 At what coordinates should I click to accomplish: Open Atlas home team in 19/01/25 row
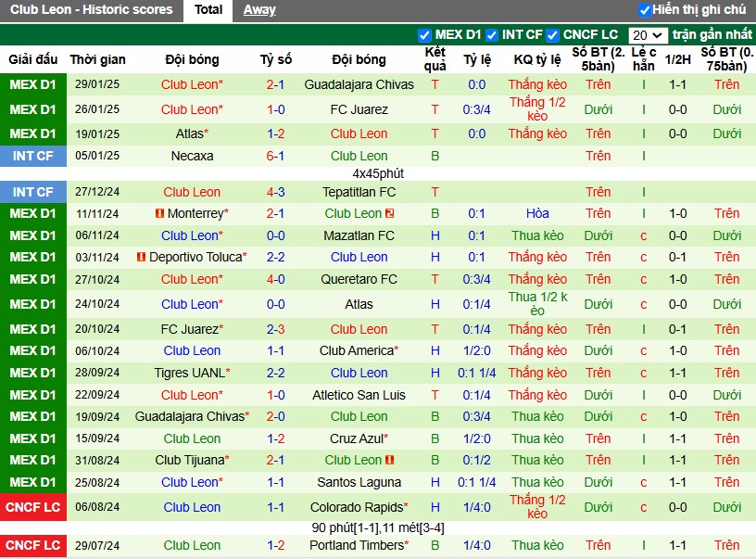coord(192,133)
